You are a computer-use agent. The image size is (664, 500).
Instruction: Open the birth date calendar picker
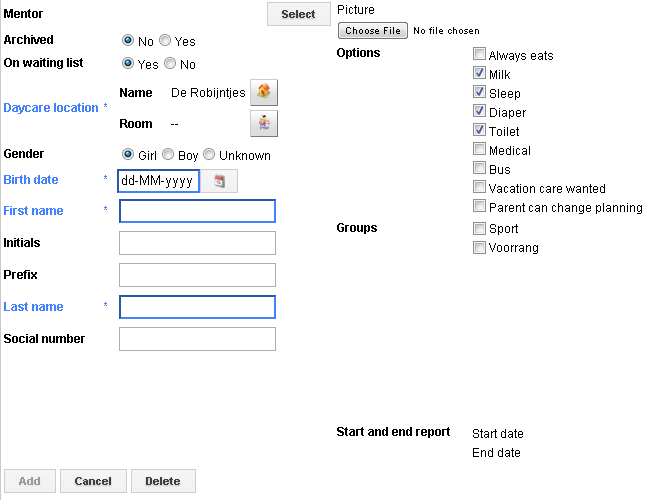[220, 181]
